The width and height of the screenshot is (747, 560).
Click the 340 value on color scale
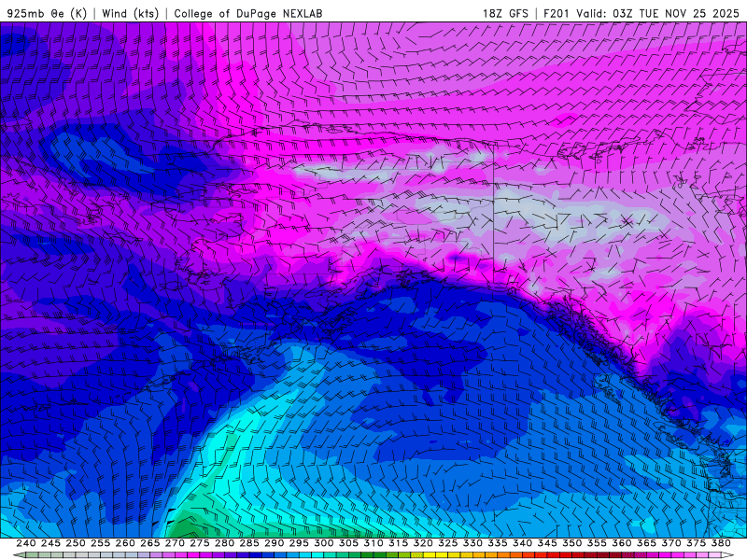(x=523, y=543)
